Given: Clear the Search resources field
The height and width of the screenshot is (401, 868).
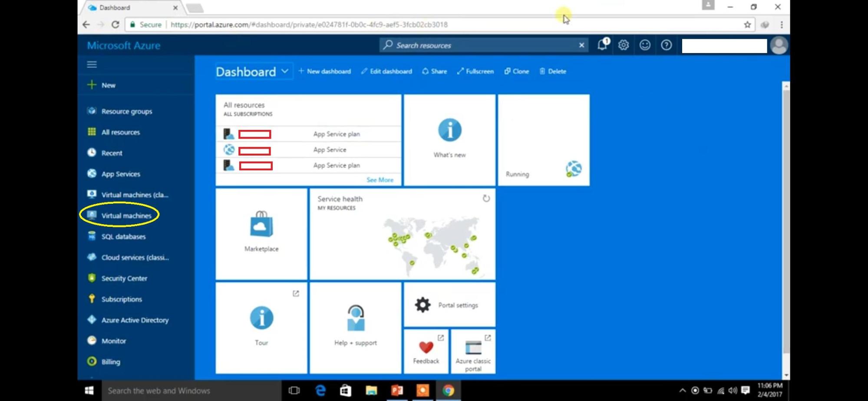Looking at the screenshot, I should tap(581, 45).
